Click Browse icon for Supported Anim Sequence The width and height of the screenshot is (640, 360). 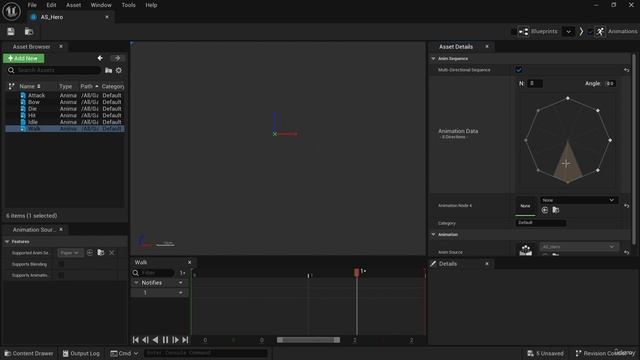coord(101,253)
